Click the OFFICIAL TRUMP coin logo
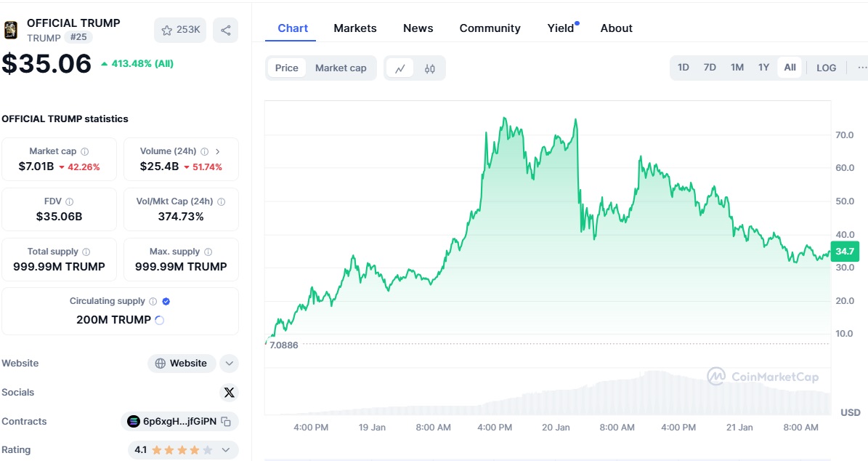 pos(10,30)
